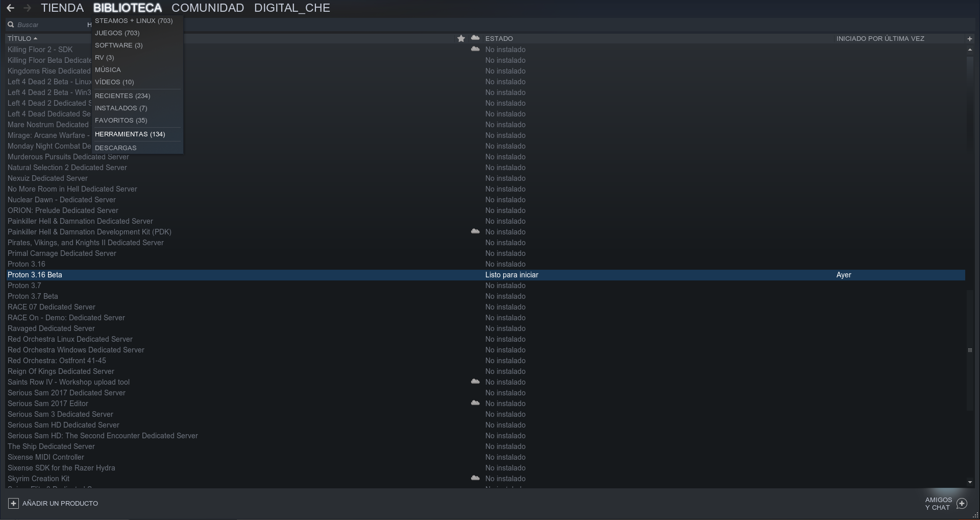Open the Biblioteca tab

coord(128,8)
